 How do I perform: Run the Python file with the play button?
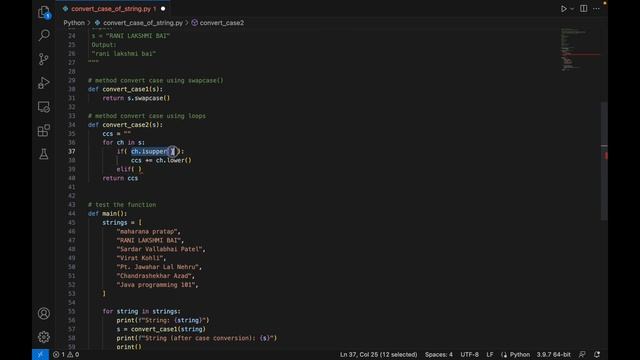[x=564, y=9]
